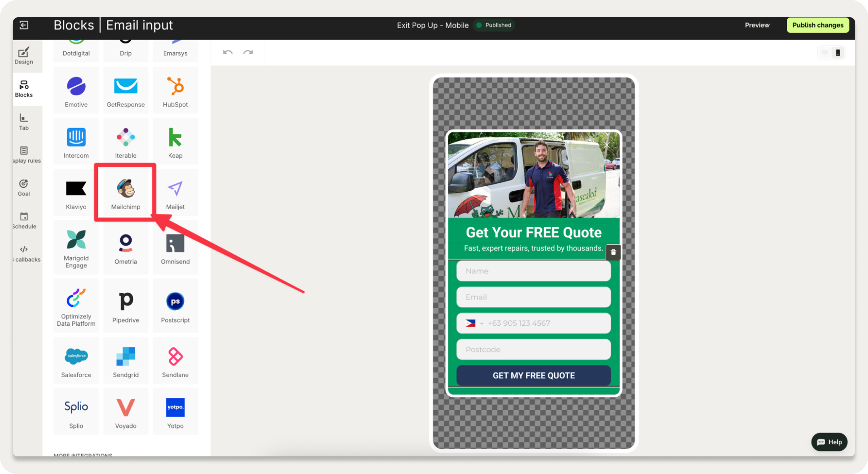Screen dimensions: 868x474
Task: Open the Help chat widget
Action: [x=829, y=442]
